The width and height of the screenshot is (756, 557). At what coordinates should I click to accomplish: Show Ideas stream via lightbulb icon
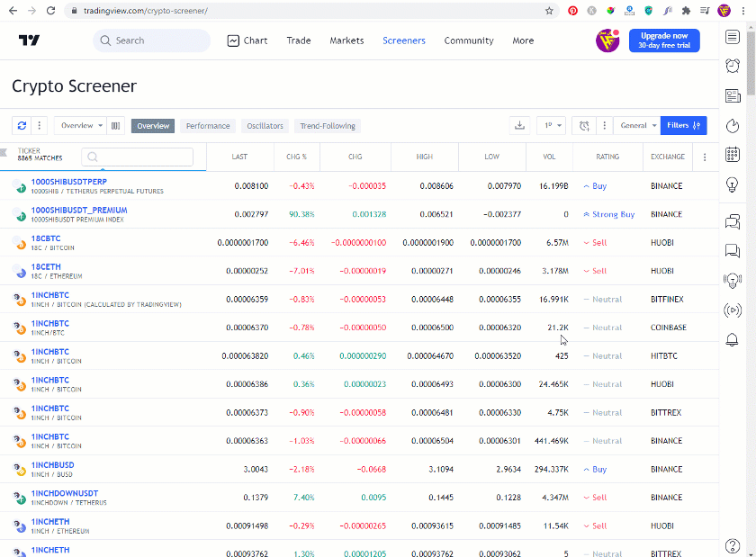[x=733, y=184]
